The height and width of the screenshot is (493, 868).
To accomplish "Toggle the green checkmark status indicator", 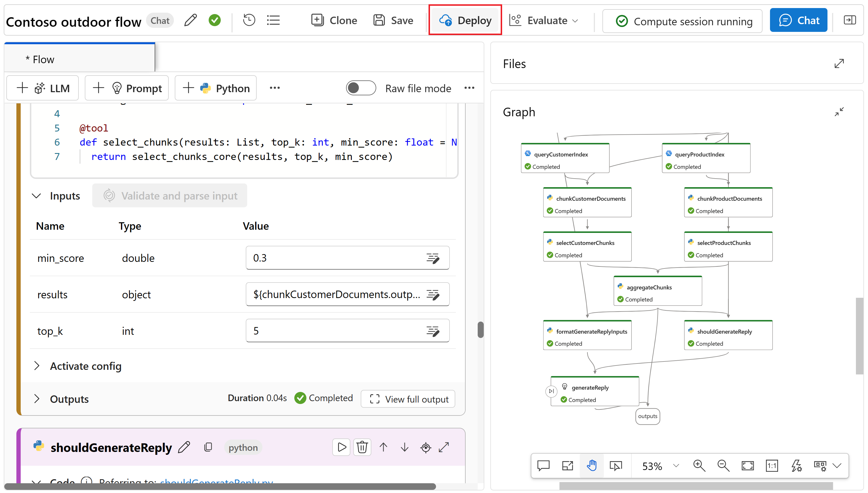I will coord(215,20).
